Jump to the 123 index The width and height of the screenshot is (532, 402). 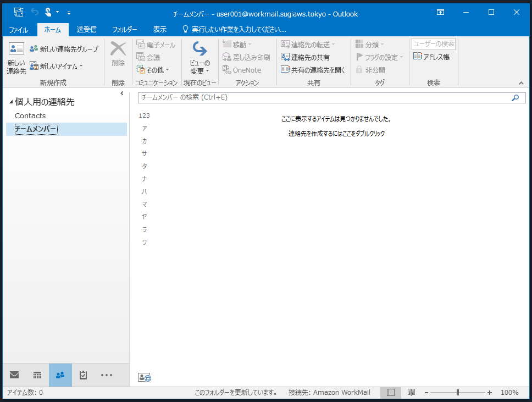[x=144, y=116]
